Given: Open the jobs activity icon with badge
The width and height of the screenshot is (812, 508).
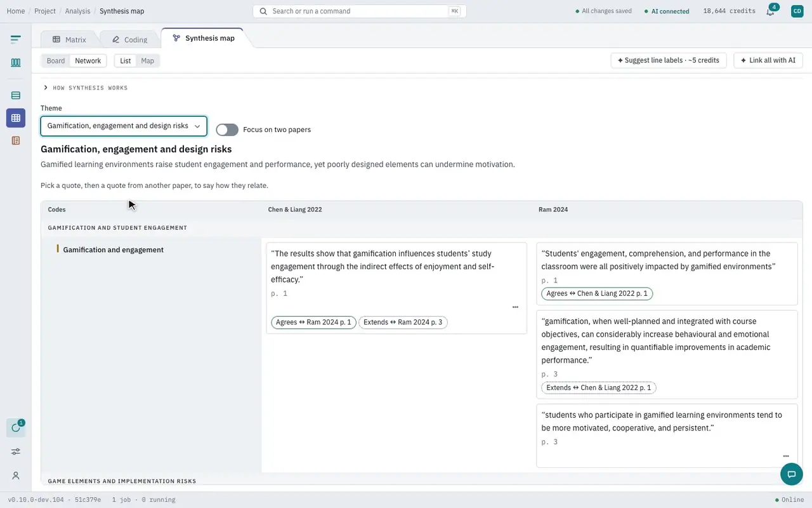Looking at the screenshot, I should click(16, 428).
